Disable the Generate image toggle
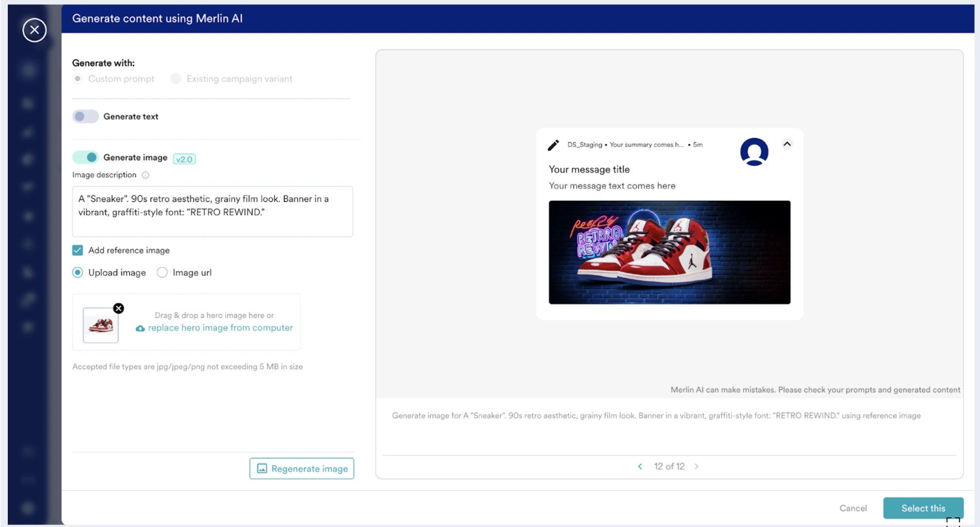The image size is (980, 527). point(85,157)
